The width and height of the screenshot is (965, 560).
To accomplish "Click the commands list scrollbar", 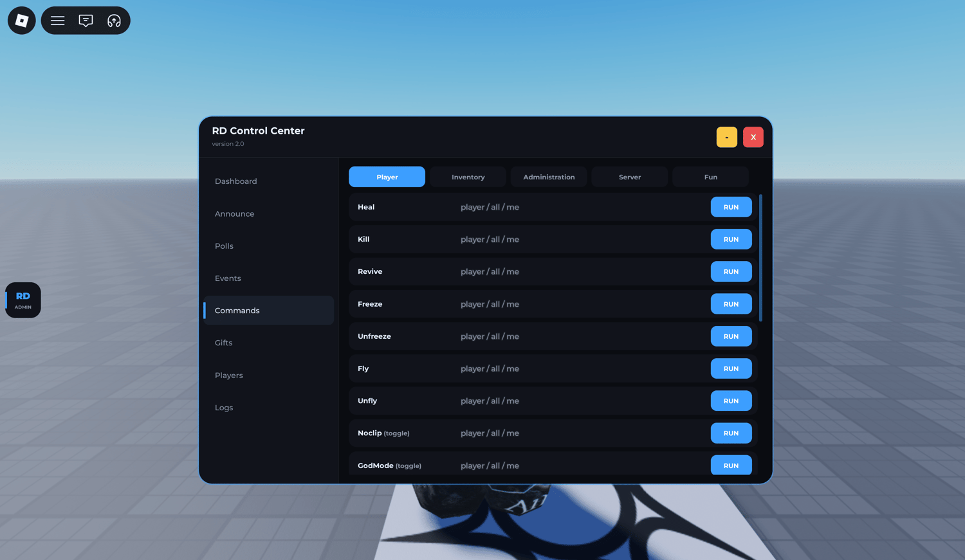I will click(x=760, y=258).
